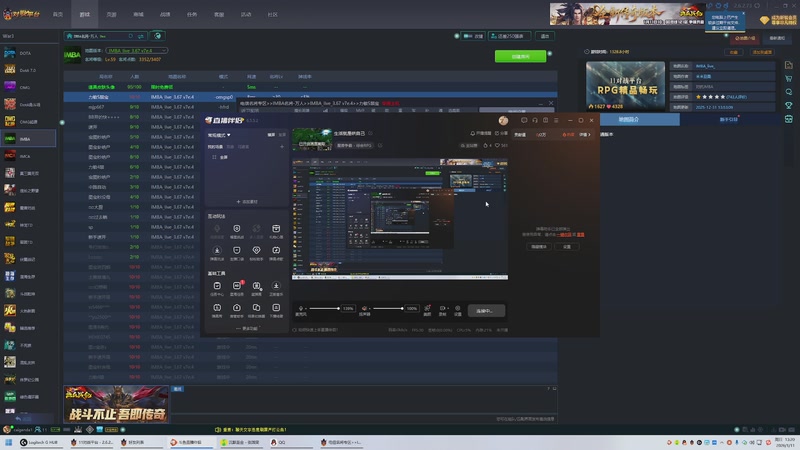
Task: Open the trophy icon on right edge
Action: coord(789,105)
